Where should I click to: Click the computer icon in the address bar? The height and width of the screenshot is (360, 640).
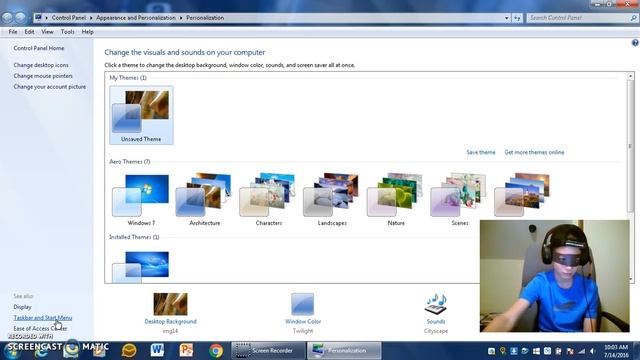[x=38, y=18]
